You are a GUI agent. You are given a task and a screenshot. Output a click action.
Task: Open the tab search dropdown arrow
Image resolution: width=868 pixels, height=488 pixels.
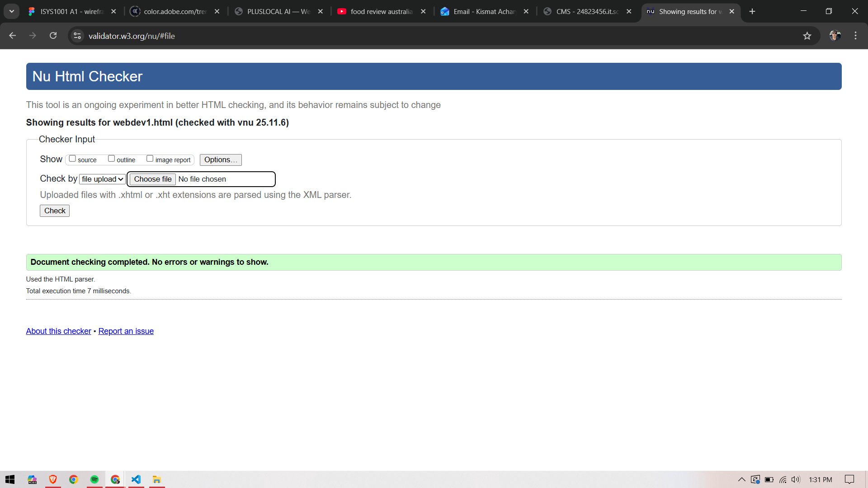tap(12, 12)
